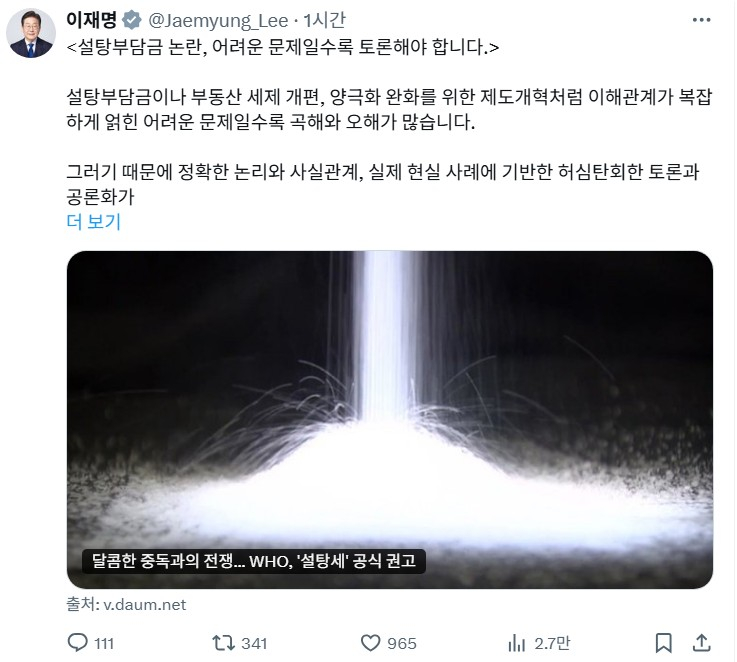This screenshot has width=737, height=662.
Task: Expand post with 더 보기
Action: (x=94, y=221)
